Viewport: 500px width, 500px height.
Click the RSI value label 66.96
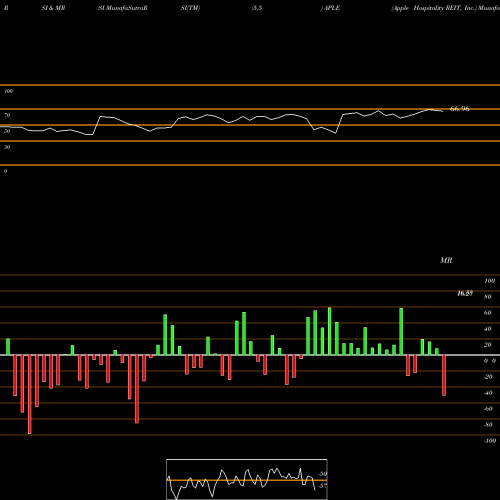460,109
